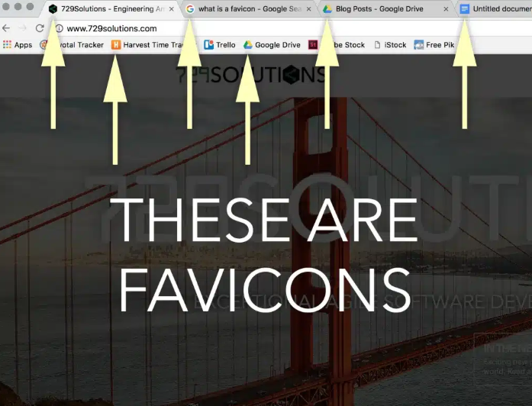Click the macOS zoom window button
The width and height of the screenshot is (532, 406).
(x=31, y=6)
